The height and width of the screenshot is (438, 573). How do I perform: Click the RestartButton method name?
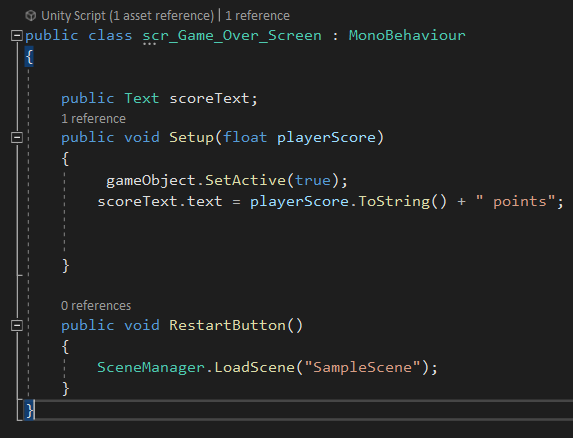tap(228, 325)
